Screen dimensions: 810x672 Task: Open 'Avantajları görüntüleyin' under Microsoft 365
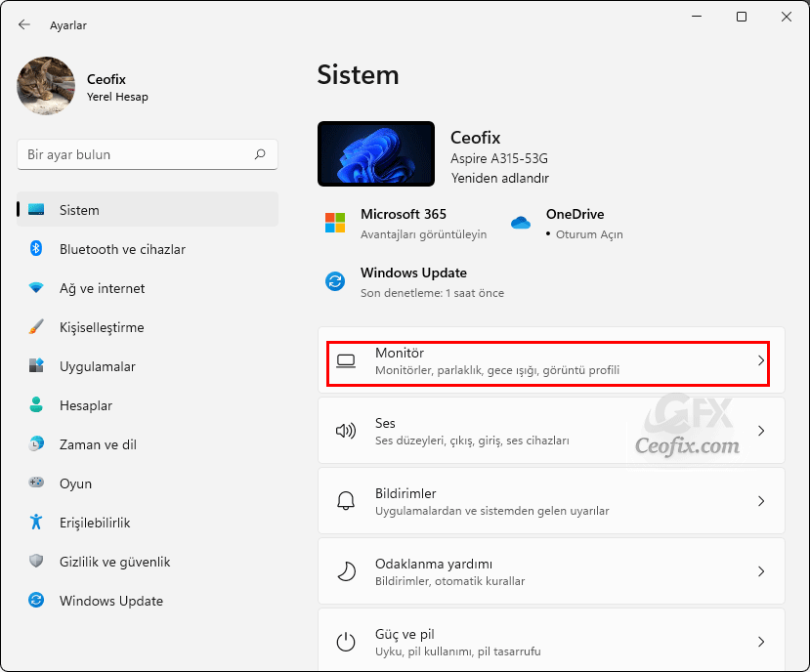coord(424,234)
